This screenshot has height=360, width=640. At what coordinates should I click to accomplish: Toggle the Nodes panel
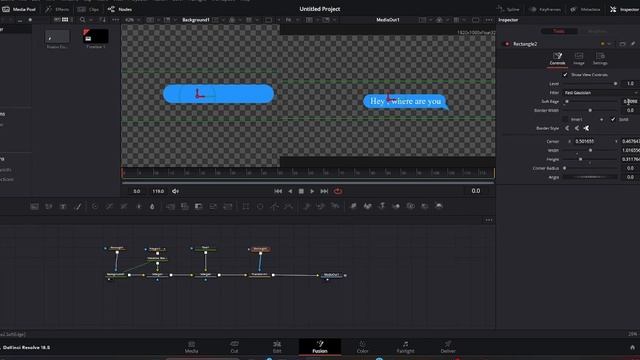tap(120, 9)
